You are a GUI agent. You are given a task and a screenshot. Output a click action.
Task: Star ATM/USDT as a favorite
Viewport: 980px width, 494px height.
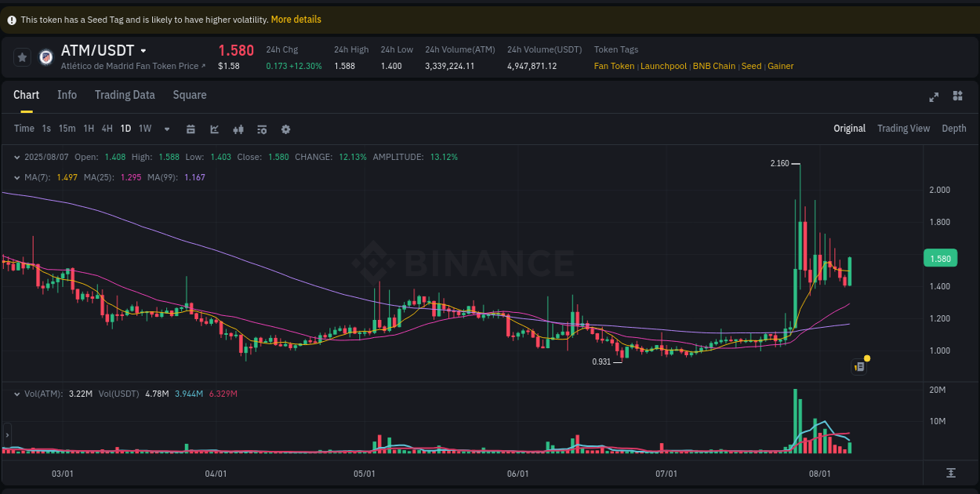click(22, 56)
